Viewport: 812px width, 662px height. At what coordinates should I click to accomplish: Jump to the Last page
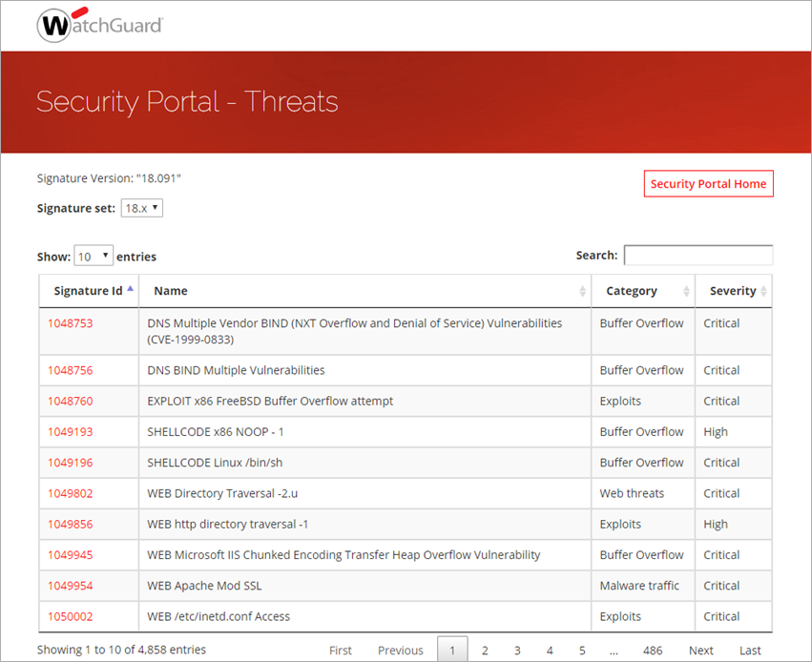(750, 649)
